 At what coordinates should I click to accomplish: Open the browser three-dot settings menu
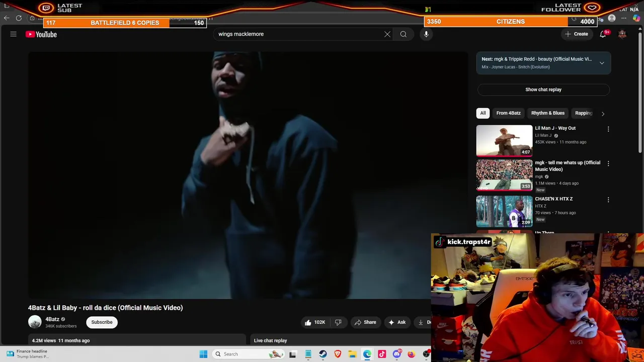[x=624, y=18]
